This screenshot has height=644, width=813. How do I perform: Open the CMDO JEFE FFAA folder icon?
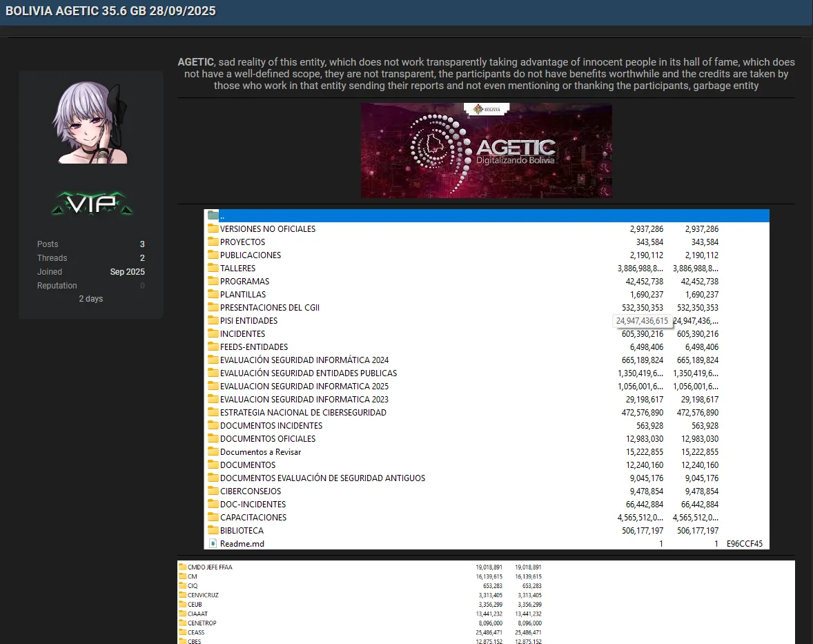point(182,566)
